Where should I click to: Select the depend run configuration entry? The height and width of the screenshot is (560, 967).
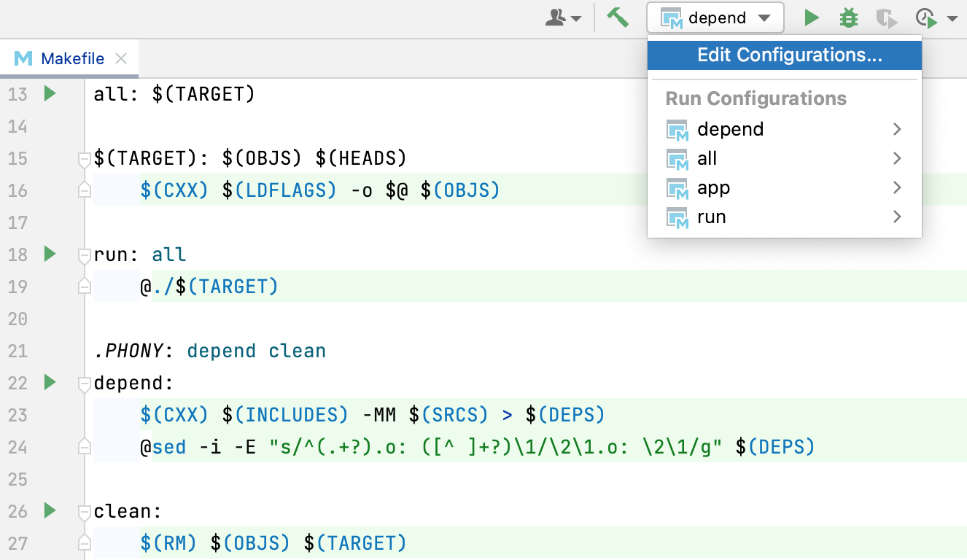(x=785, y=129)
